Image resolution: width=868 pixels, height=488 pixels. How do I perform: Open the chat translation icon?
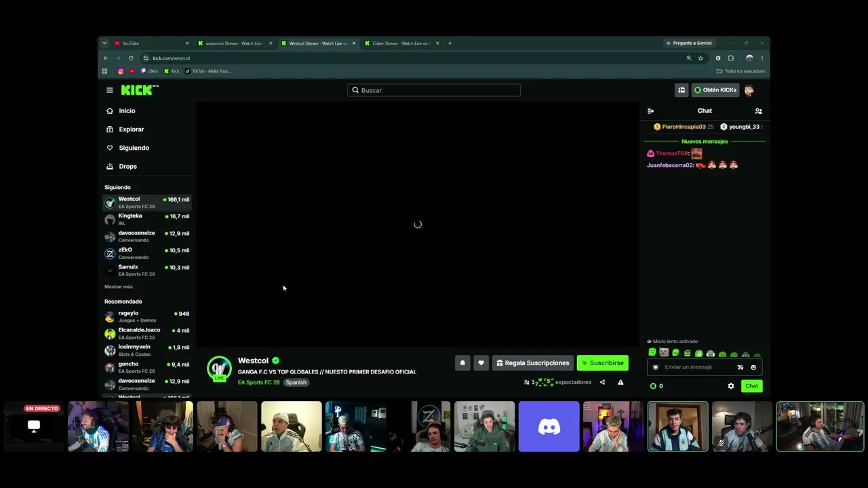(741, 367)
